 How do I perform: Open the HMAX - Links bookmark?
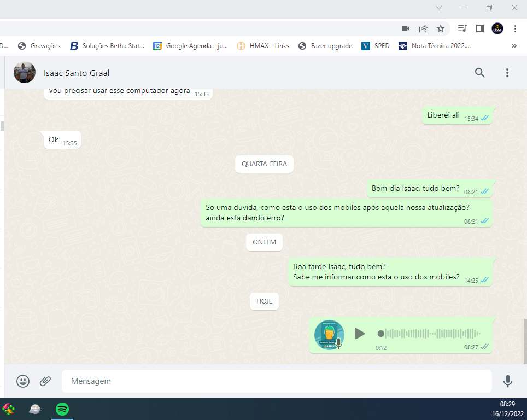pos(263,46)
